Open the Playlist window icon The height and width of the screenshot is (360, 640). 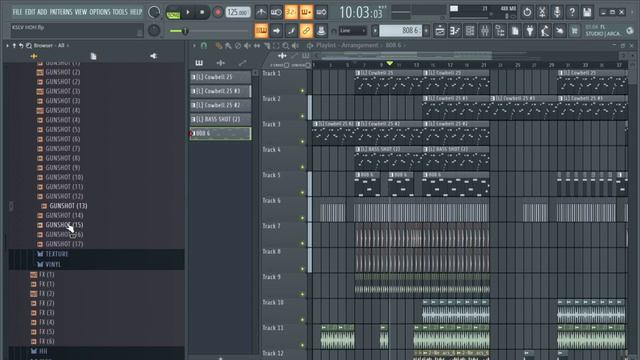coord(440,31)
